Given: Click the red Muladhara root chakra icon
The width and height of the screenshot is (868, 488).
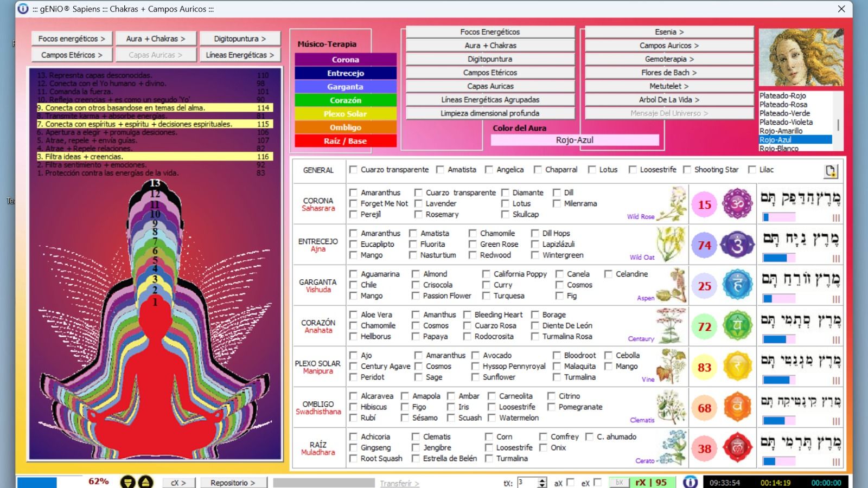Looking at the screenshot, I should (737, 448).
